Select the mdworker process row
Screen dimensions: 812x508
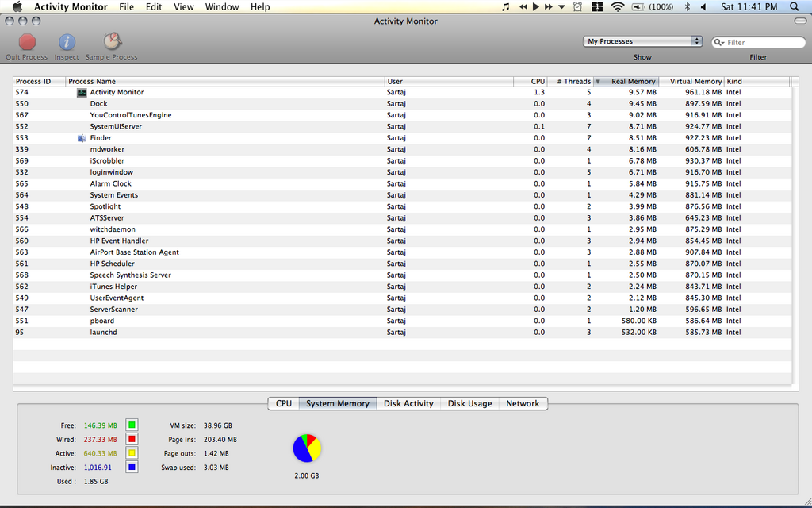(402, 149)
